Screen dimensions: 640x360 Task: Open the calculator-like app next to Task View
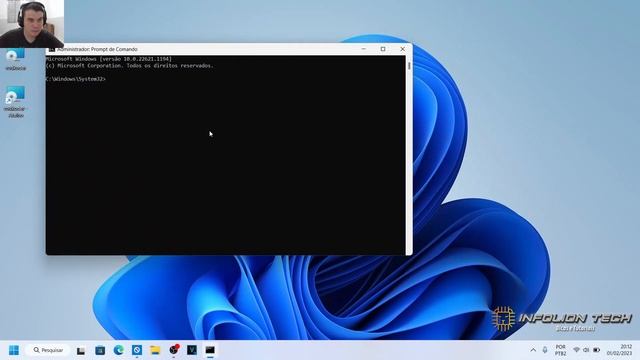100,351
